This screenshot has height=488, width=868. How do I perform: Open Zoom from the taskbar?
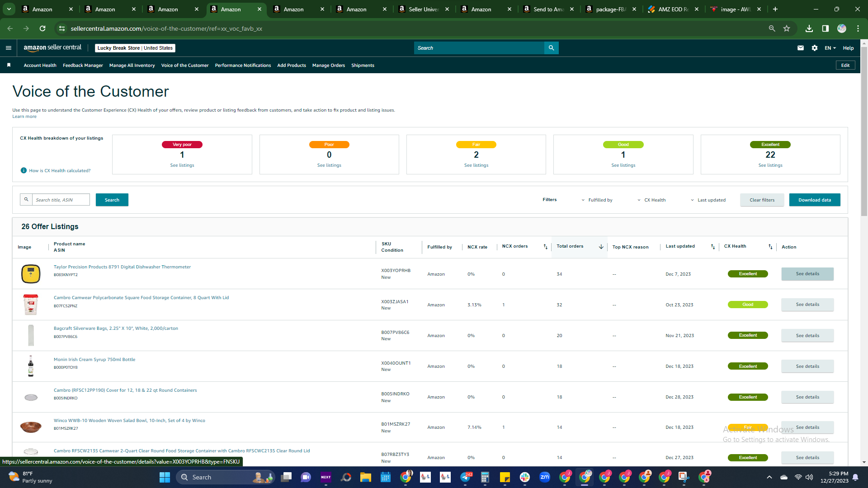[x=545, y=477]
